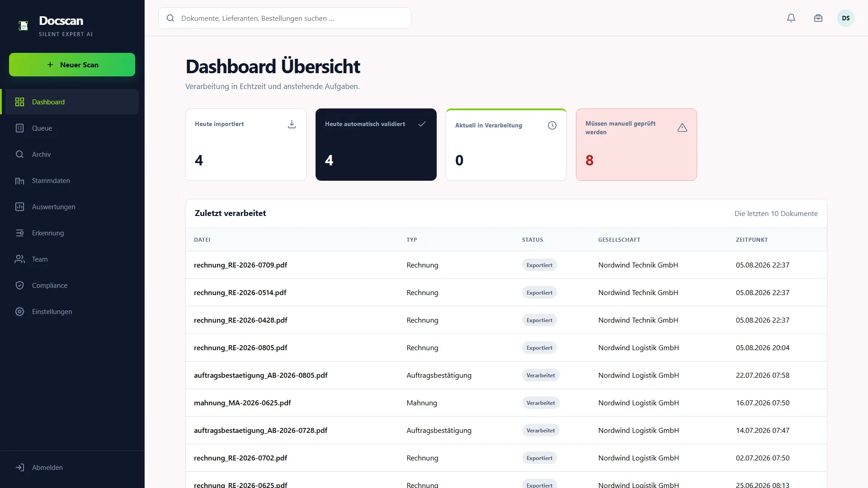Click the clock icon on the Aktuell in Verarbeitung card
This screenshot has width=868, height=488.
coord(552,126)
